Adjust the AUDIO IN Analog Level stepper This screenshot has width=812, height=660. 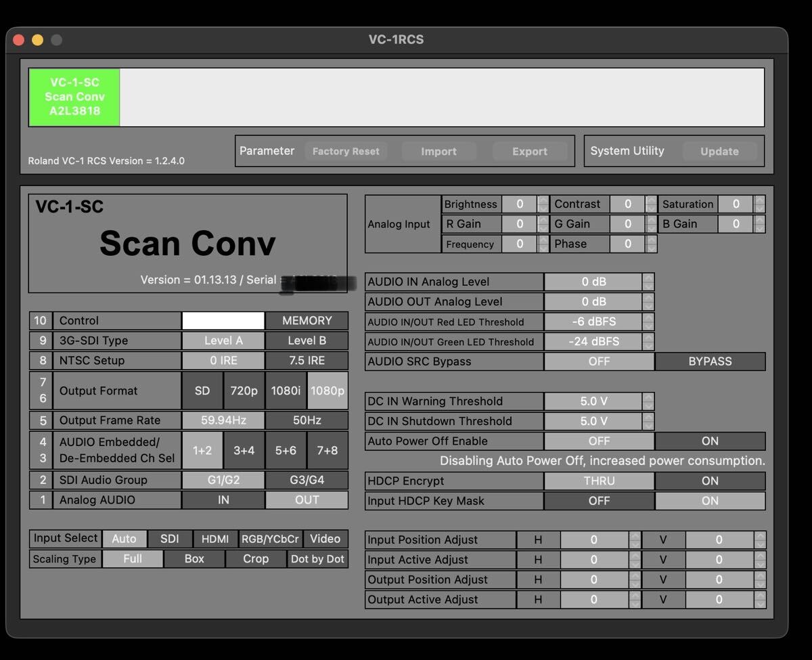[649, 282]
